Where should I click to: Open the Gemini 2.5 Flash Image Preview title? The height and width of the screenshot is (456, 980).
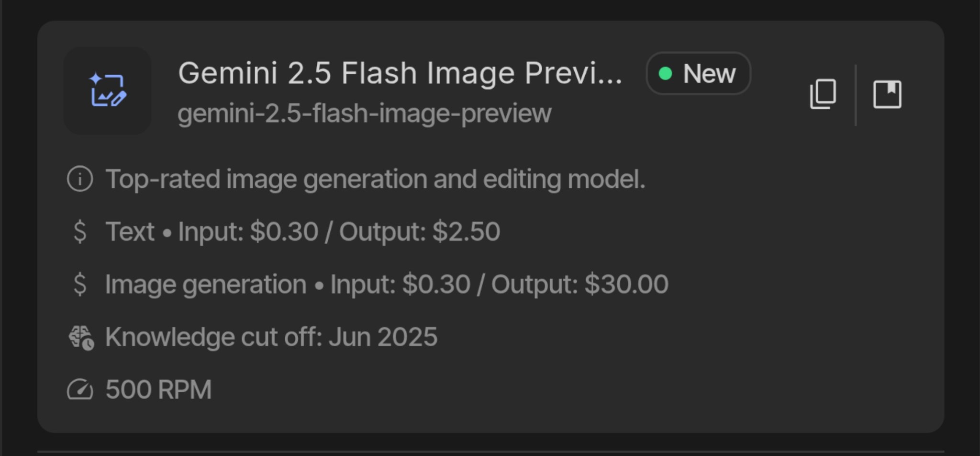click(400, 73)
